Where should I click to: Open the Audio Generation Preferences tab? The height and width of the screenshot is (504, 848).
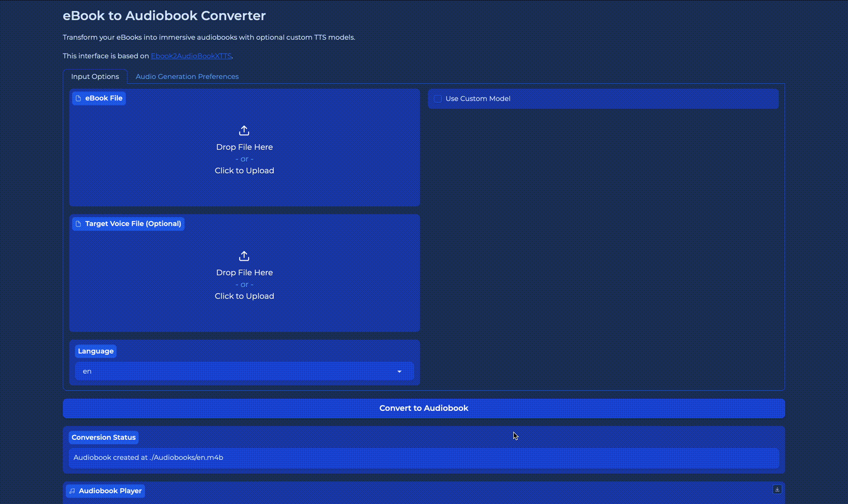187,76
